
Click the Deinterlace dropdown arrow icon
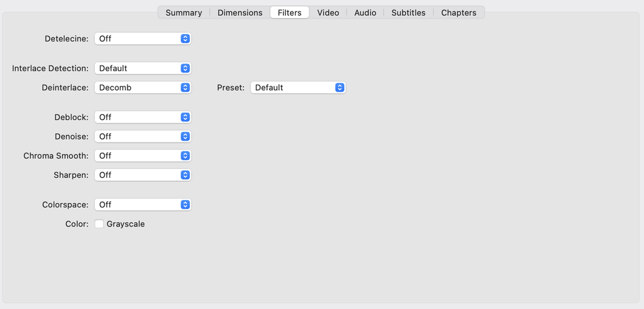(185, 88)
